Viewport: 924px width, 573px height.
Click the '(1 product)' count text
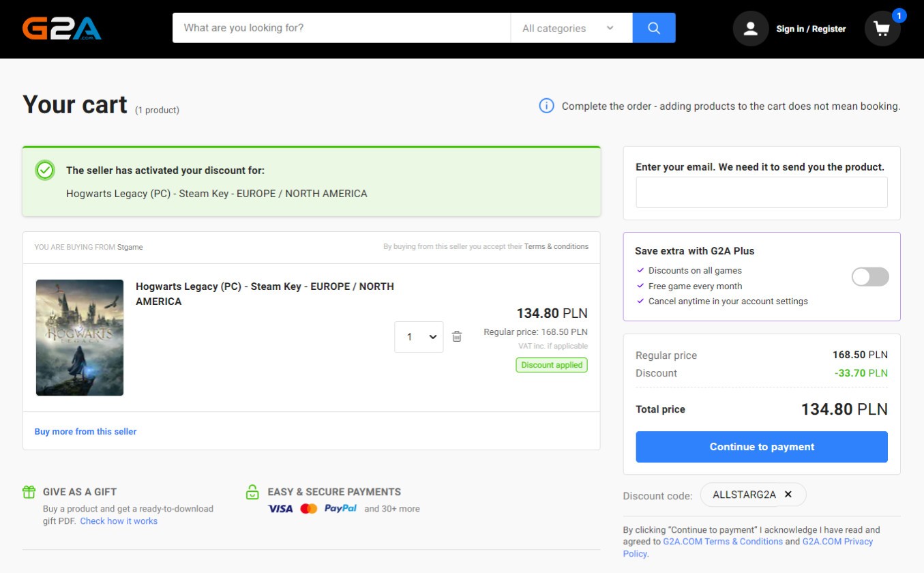(157, 110)
